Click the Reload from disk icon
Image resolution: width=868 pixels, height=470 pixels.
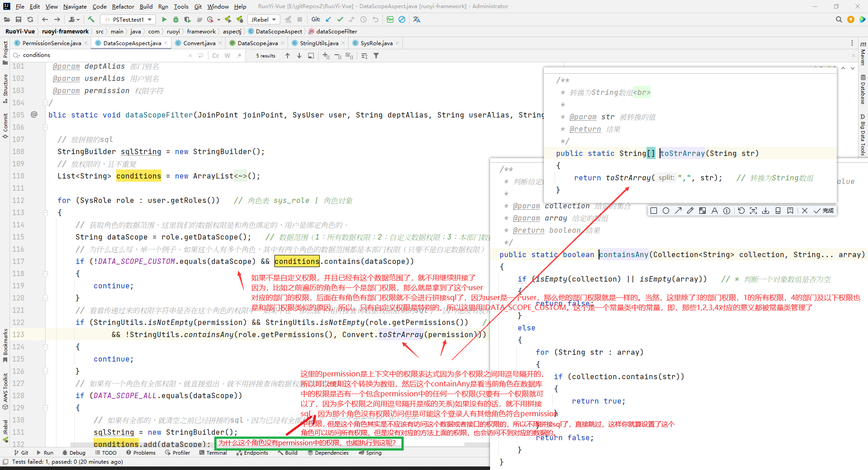[30, 19]
